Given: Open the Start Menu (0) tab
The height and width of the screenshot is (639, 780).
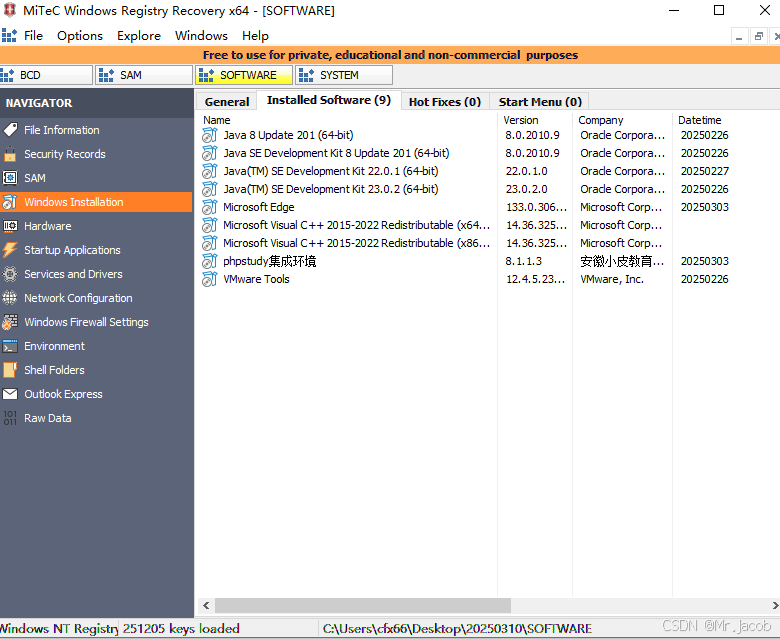Looking at the screenshot, I should [540, 102].
